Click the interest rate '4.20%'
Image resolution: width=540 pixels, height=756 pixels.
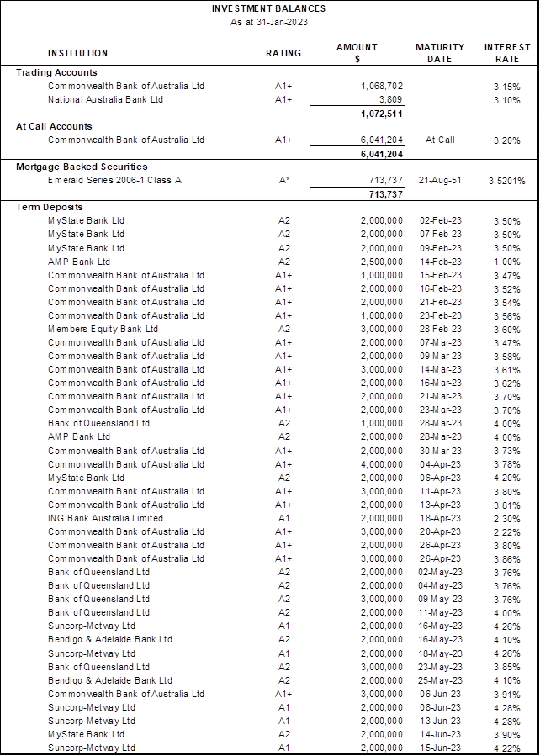point(506,478)
